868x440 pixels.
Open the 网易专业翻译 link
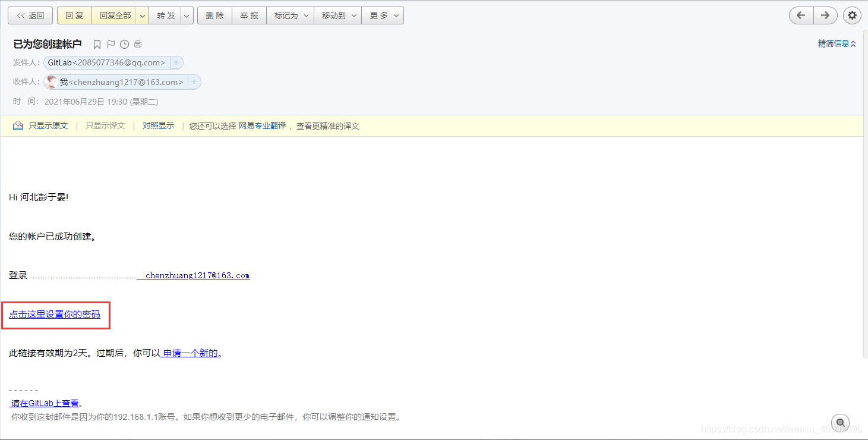pyautogui.click(x=262, y=125)
